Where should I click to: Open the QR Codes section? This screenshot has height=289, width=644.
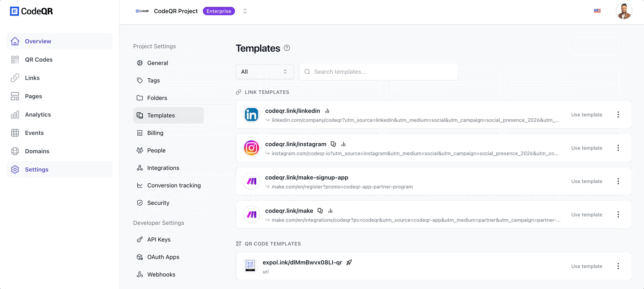coord(59,60)
